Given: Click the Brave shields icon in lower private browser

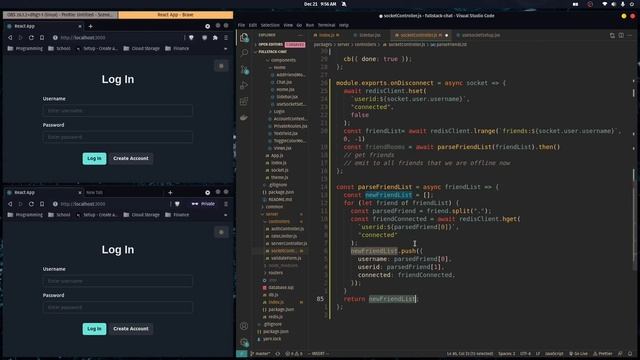Looking at the screenshot, I should tap(177, 204).
